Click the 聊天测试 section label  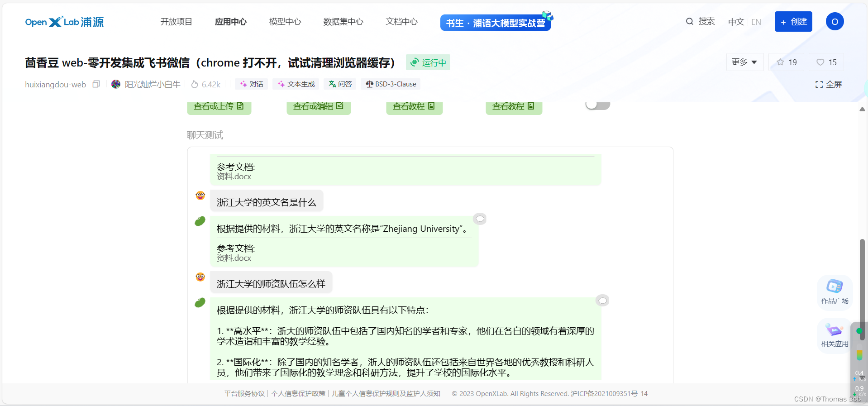coord(205,135)
